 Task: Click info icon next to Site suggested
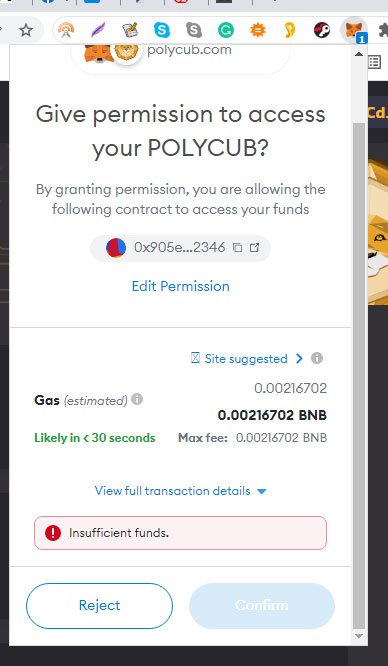(317, 358)
